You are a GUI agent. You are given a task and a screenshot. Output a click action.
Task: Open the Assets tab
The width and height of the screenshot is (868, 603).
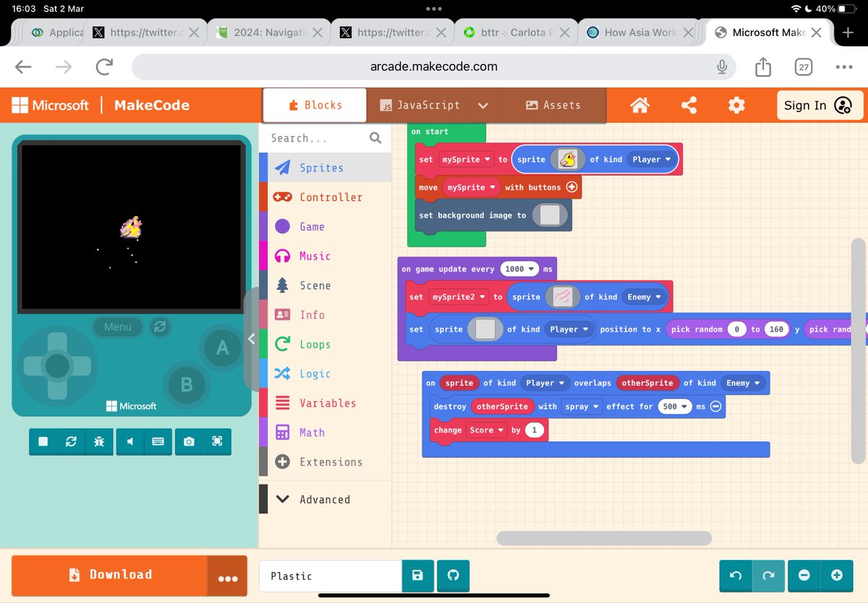coord(553,106)
